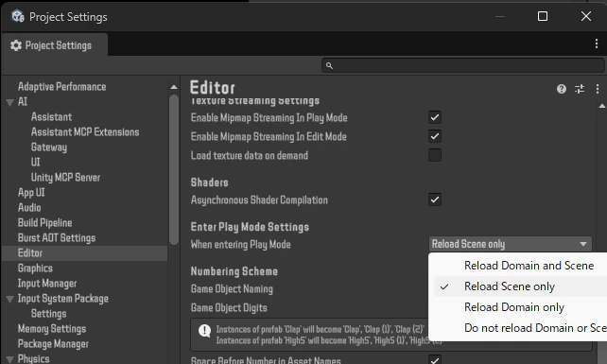Collapse the AI category tree arrow

10,102
